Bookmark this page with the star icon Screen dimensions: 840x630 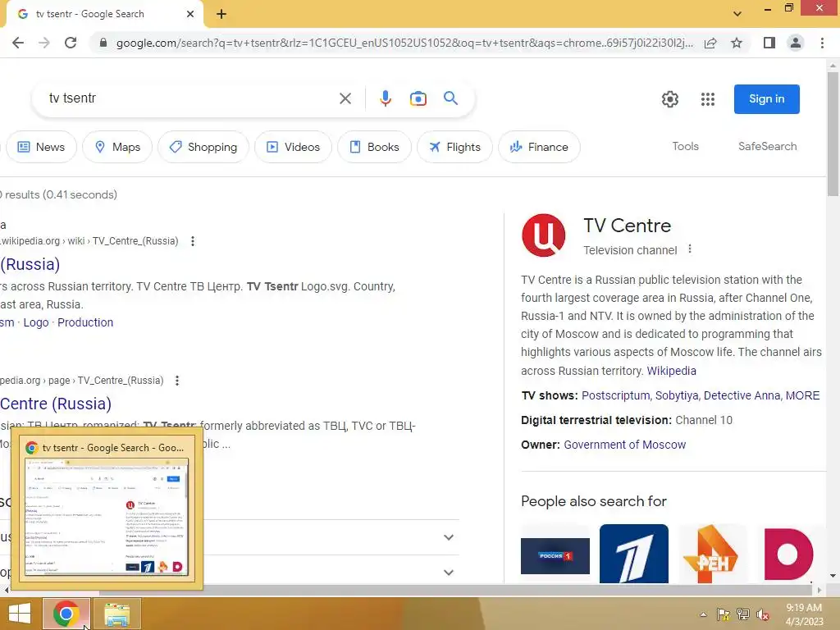point(737,43)
